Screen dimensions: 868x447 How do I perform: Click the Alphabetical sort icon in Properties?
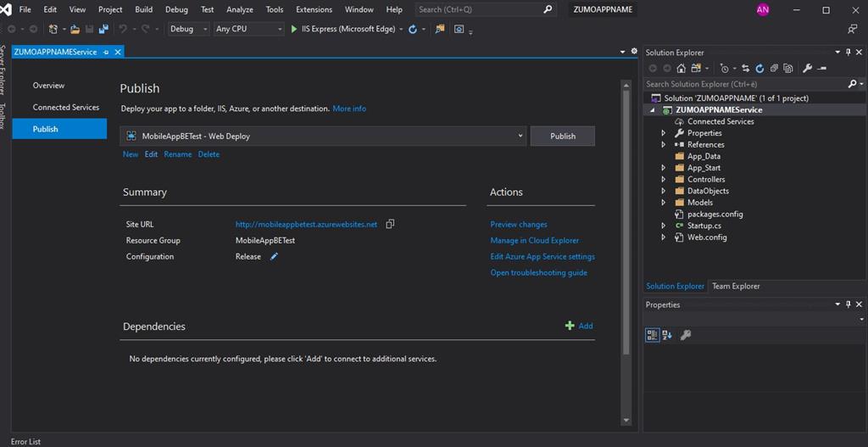click(x=667, y=334)
